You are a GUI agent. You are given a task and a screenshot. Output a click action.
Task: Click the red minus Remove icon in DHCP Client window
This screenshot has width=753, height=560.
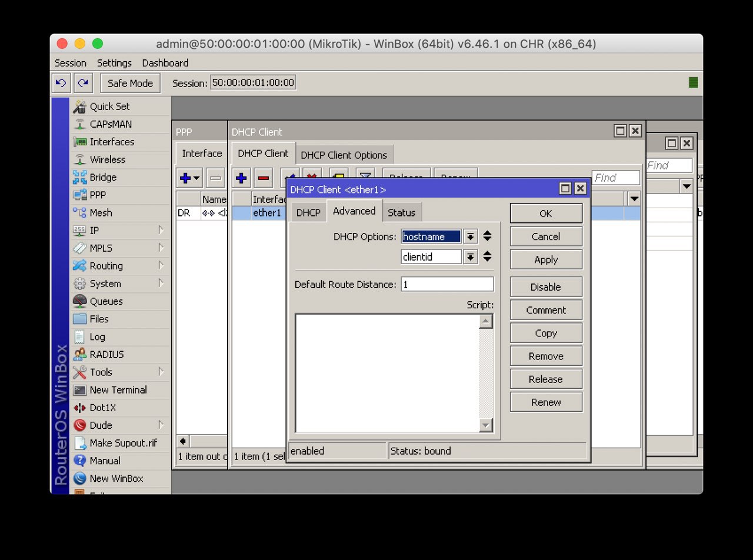pyautogui.click(x=263, y=177)
